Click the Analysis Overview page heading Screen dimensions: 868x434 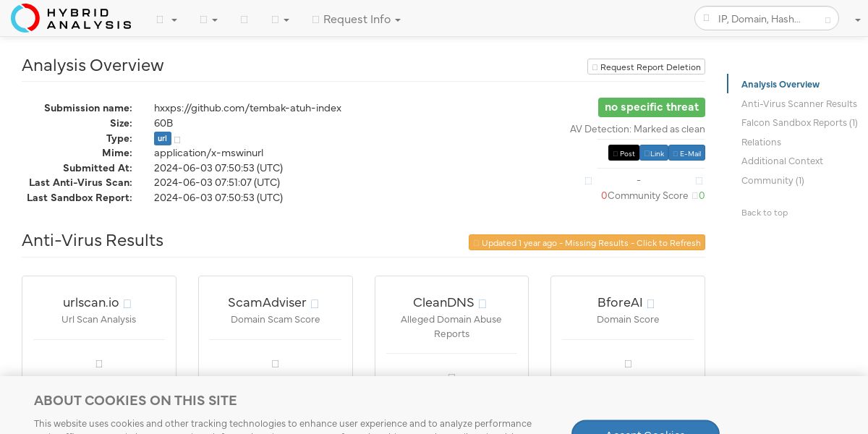coord(93,65)
